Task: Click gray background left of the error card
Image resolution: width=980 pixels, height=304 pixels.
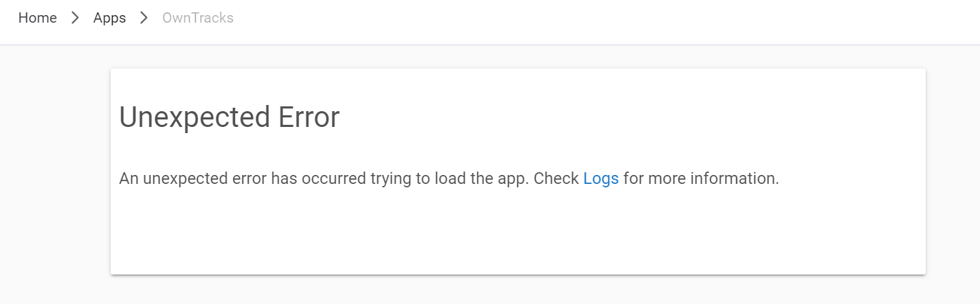Action: tap(55, 172)
